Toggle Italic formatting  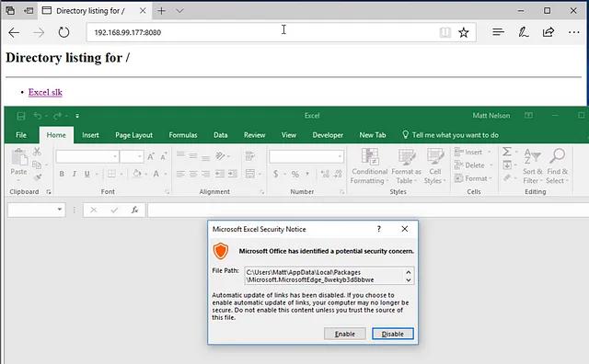tap(75, 174)
